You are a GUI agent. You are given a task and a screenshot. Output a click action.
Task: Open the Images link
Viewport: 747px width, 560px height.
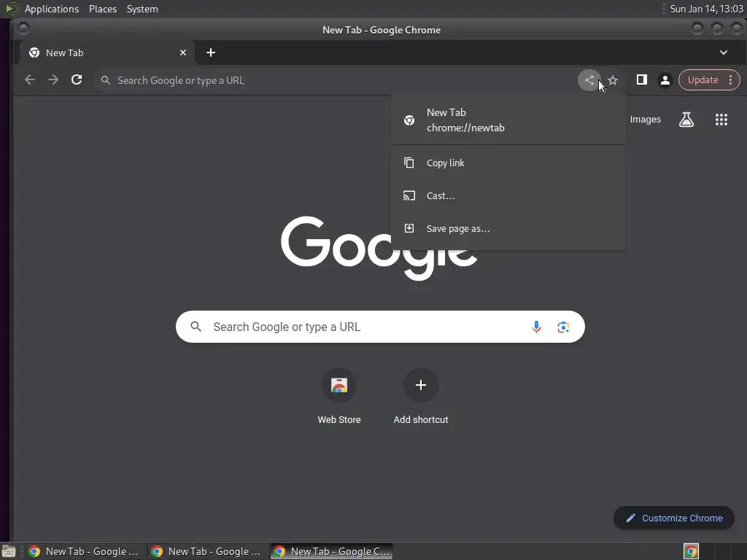645,120
